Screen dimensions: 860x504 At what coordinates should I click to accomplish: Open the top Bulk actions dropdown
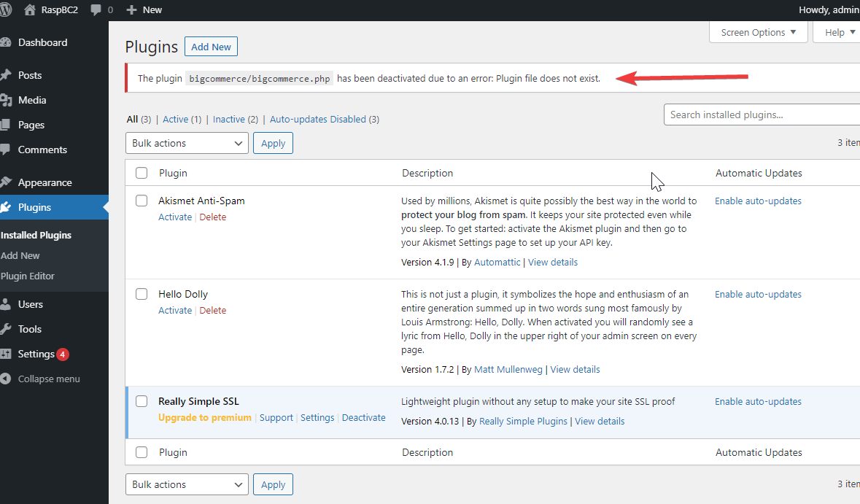(187, 143)
